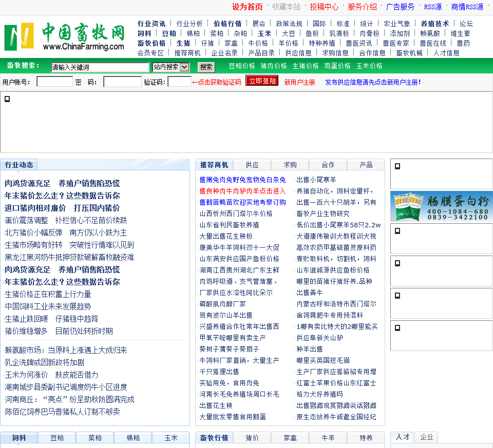Open the 豆粕 feed tab
Viewport: 493px width, 448px height.
(x=57, y=438)
